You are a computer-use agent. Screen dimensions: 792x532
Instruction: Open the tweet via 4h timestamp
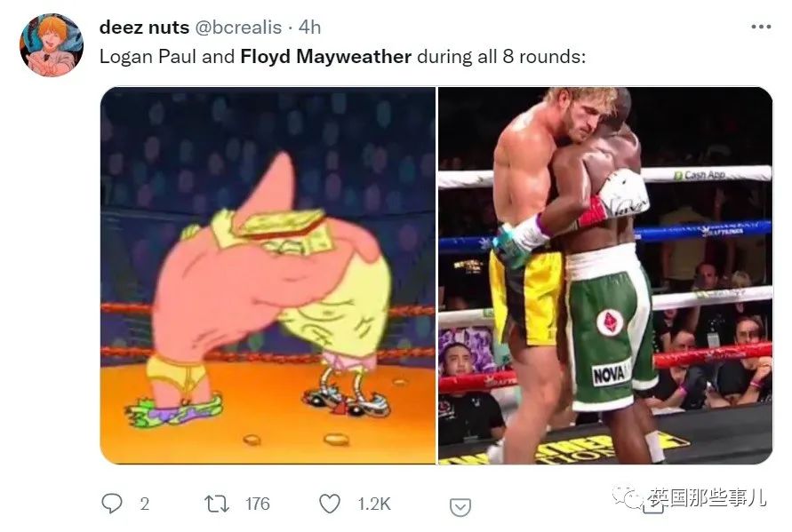click(x=309, y=27)
